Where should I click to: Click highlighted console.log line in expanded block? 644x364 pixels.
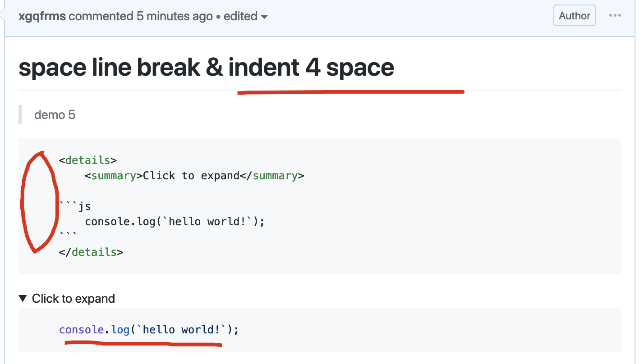click(149, 330)
